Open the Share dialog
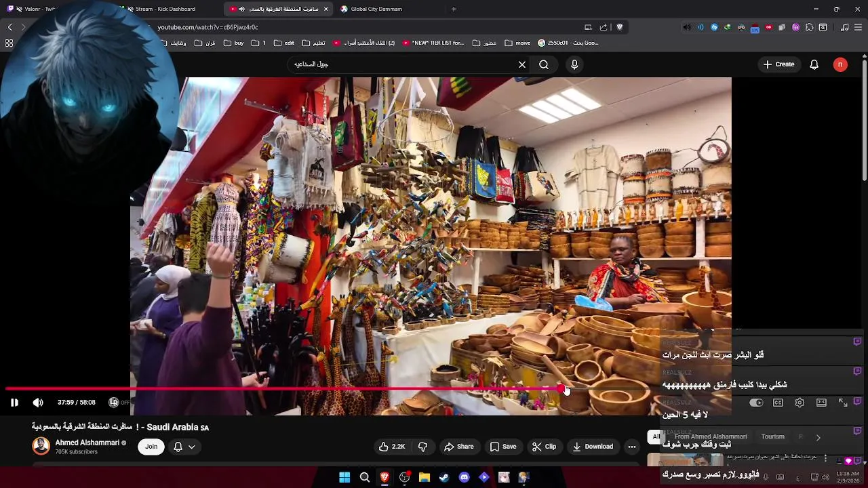The height and width of the screenshot is (488, 868). point(459,447)
